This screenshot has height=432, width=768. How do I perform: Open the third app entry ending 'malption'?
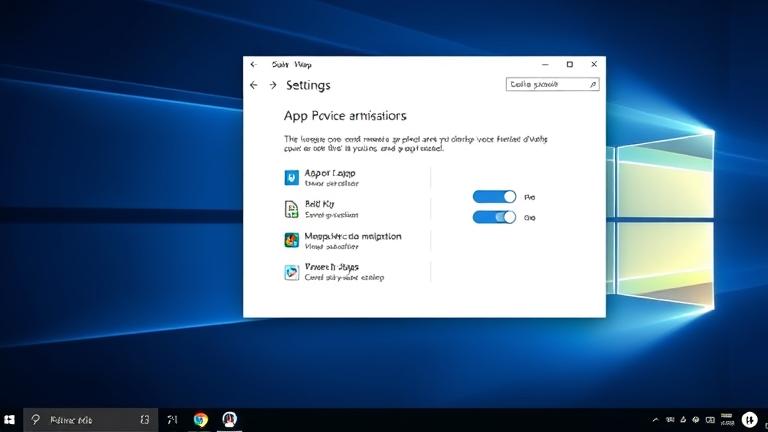coord(343,240)
